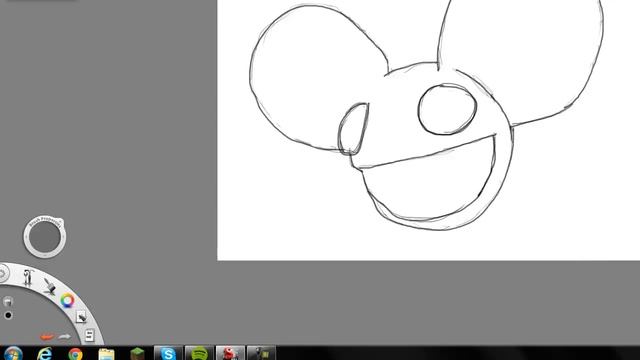
Task: Switch to the SketchBook taskbar button
Action: (x=230, y=353)
